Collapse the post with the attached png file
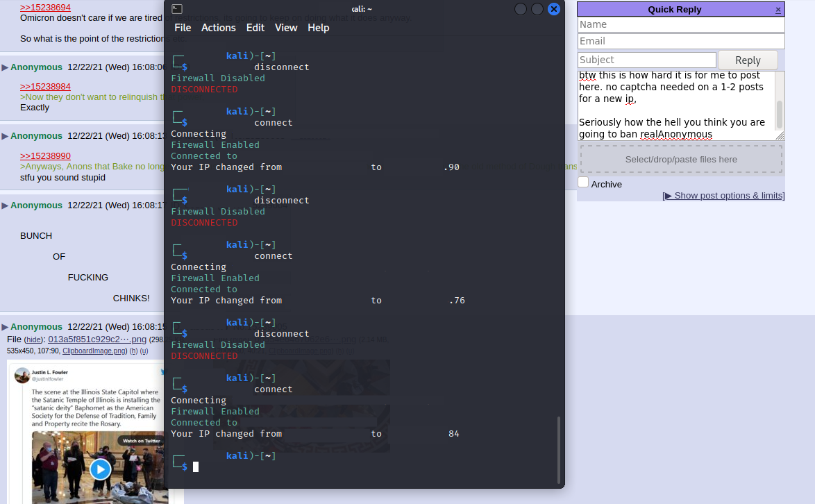This screenshot has width=815, height=504. coord(5,328)
